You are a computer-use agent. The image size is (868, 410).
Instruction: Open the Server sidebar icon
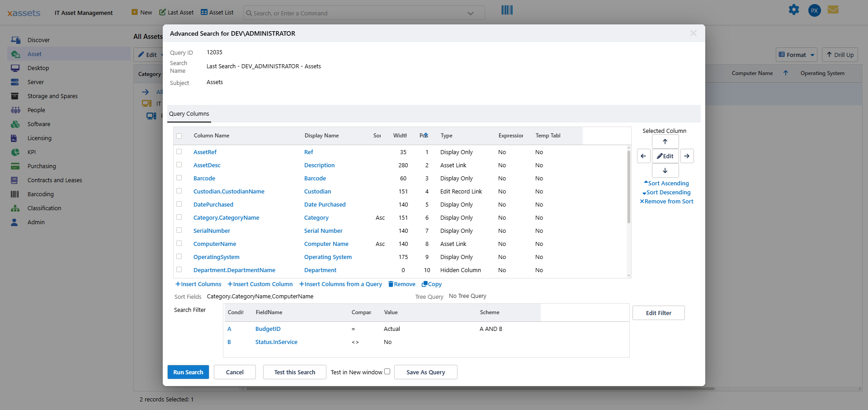click(15, 82)
